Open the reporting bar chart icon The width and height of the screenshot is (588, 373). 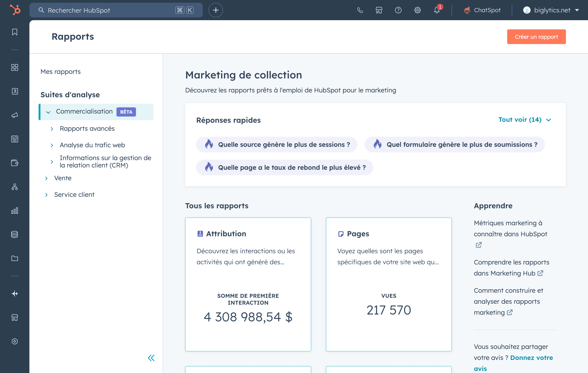coord(15,211)
